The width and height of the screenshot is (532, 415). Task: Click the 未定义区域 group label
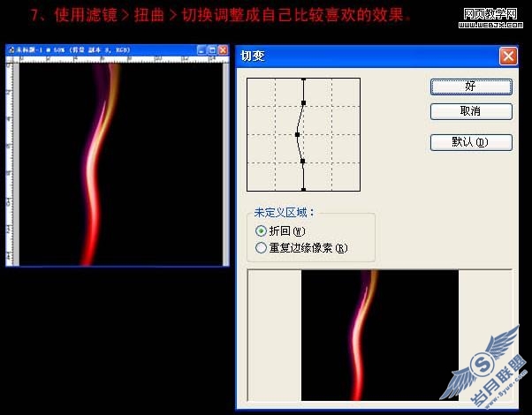click(x=285, y=213)
